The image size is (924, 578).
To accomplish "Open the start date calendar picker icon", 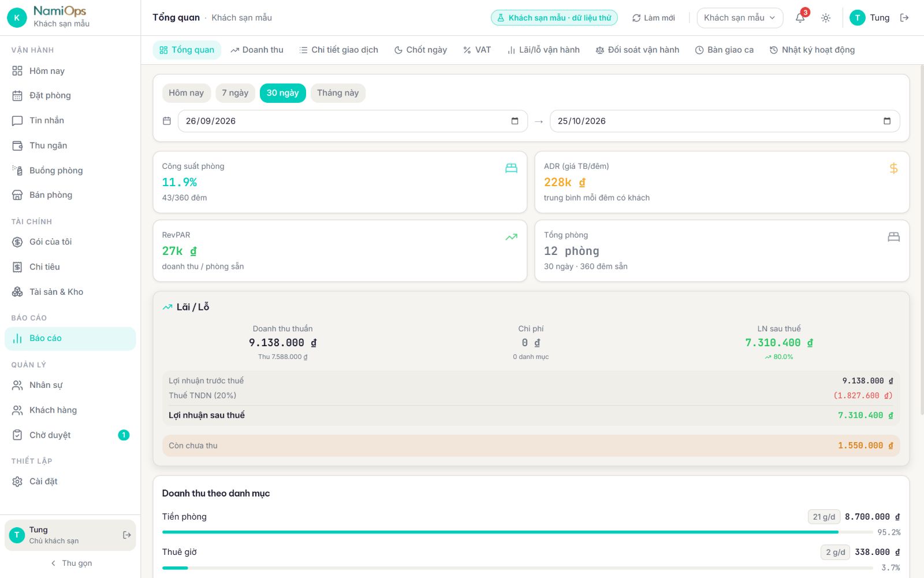I will [x=515, y=121].
